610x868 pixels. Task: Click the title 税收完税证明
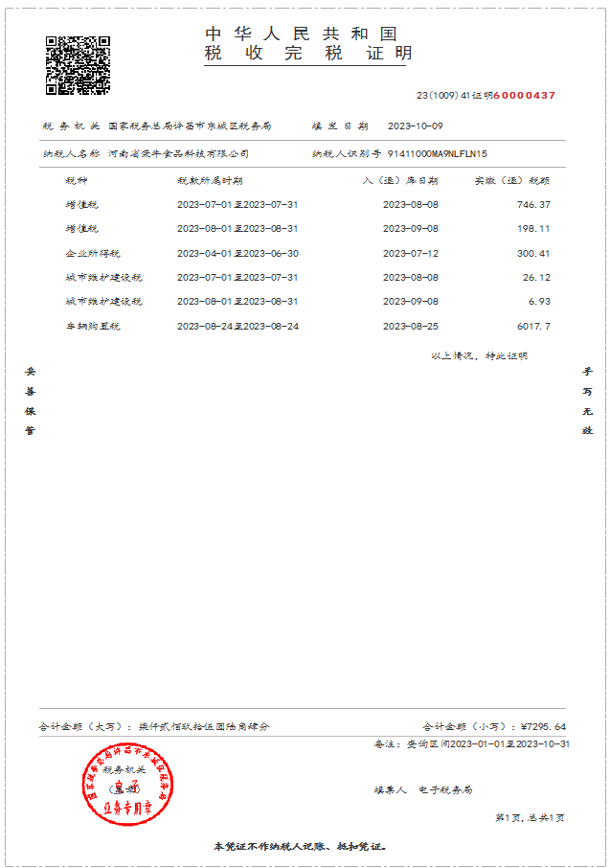pyautogui.click(x=307, y=54)
